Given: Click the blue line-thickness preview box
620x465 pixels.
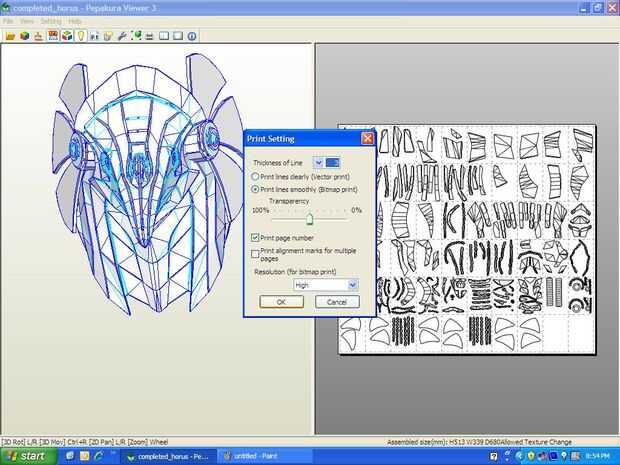Looking at the screenshot, I should [333, 163].
